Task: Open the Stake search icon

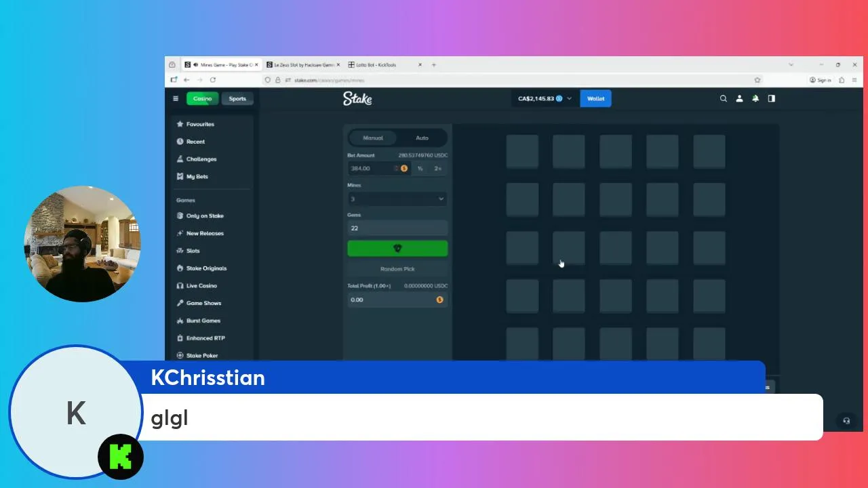Action: [723, 98]
